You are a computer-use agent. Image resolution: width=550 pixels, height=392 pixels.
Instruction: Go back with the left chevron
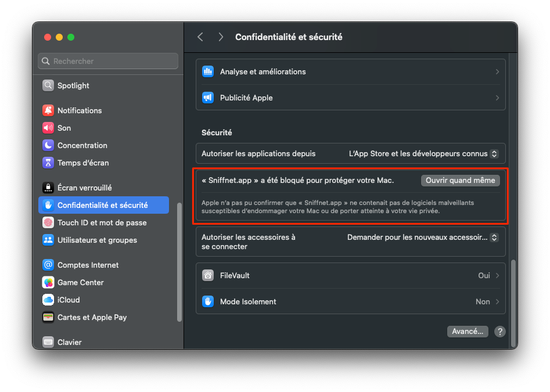point(200,37)
